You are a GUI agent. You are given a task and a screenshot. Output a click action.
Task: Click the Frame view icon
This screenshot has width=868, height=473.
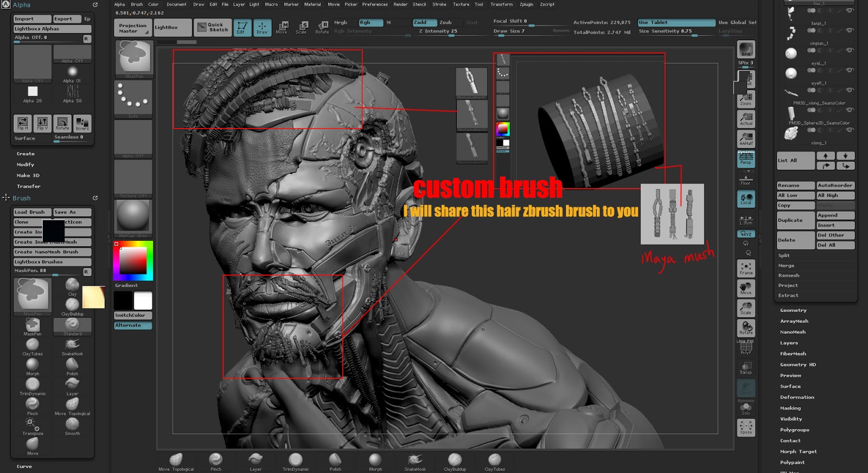(746, 269)
